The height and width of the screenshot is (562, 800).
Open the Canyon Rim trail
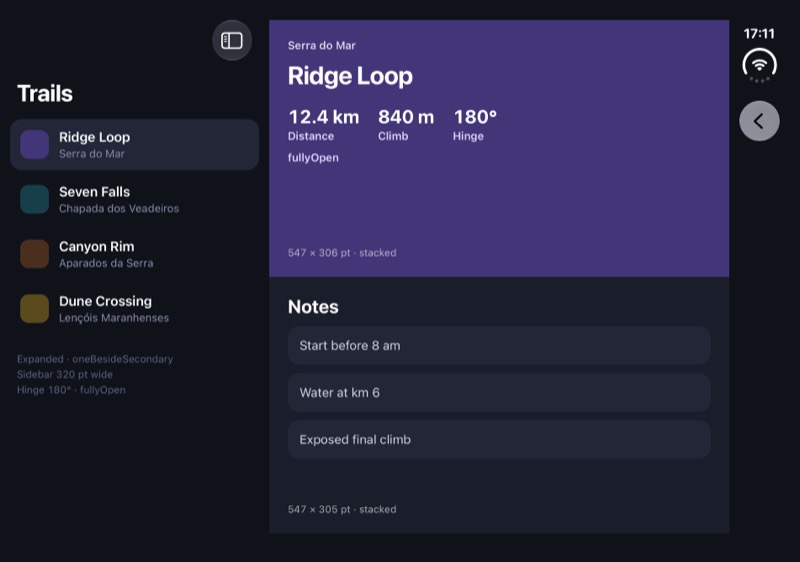(134, 254)
